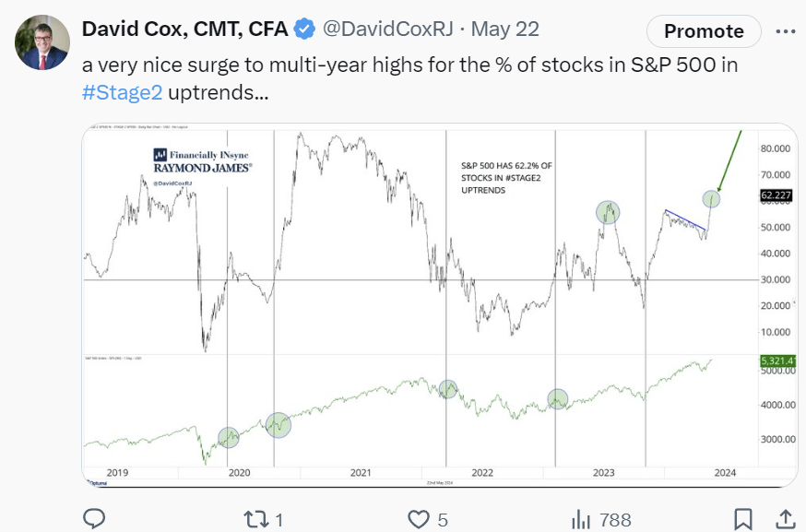Click the reply speech bubble icon
Viewport: 806px width, 532px height.
pos(94,519)
